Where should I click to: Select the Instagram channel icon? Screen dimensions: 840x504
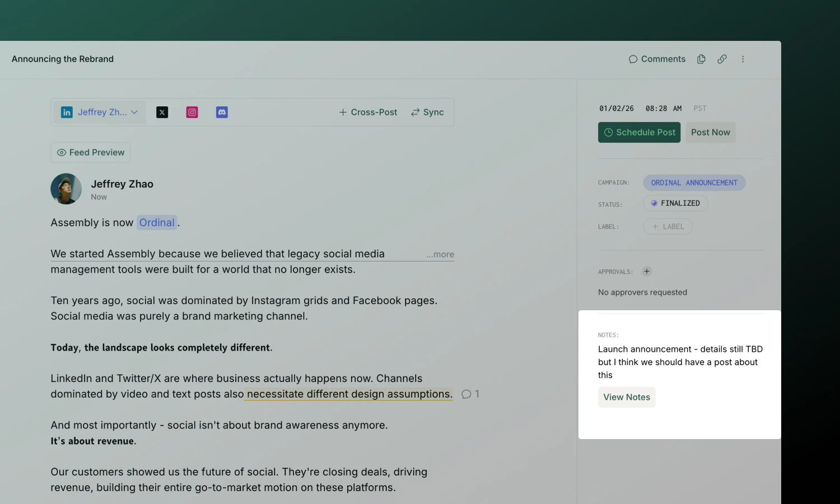pos(192,112)
